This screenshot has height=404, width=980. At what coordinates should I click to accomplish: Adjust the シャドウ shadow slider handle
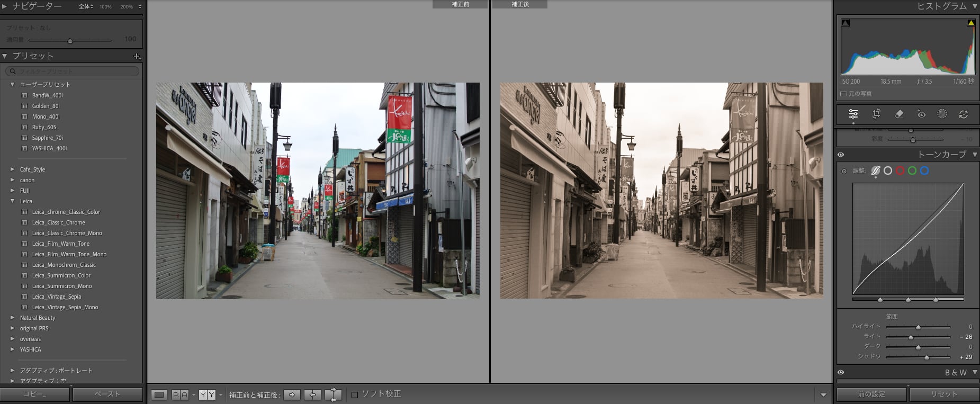point(927,357)
